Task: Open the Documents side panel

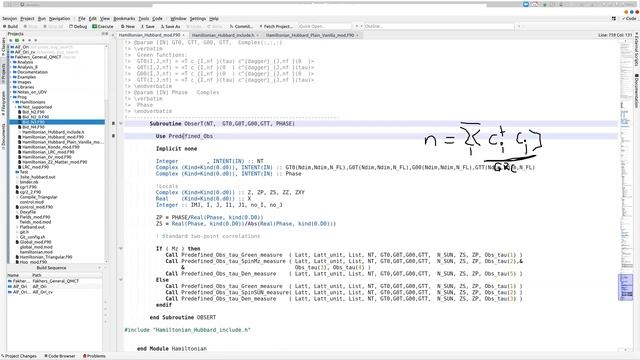Action: [3, 136]
